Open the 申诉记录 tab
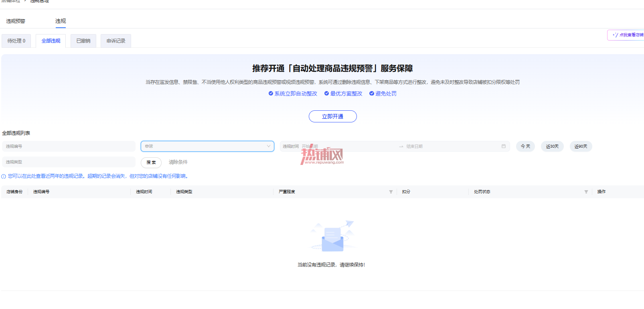This screenshot has height=309, width=644. (x=116, y=41)
